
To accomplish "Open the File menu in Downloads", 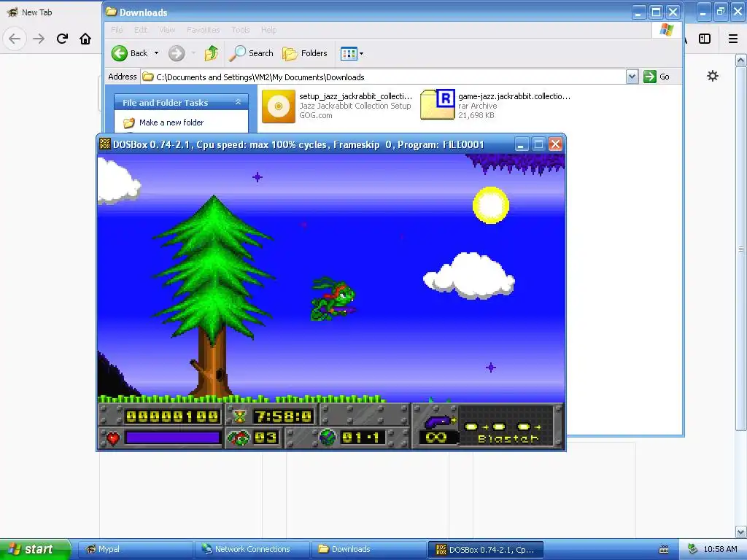I will (x=117, y=29).
